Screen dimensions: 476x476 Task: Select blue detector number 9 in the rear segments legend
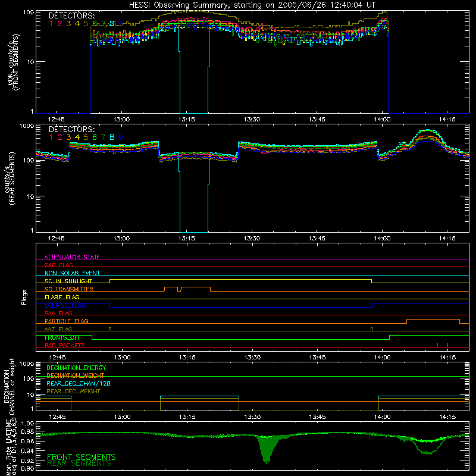click(x=121, y=137)
